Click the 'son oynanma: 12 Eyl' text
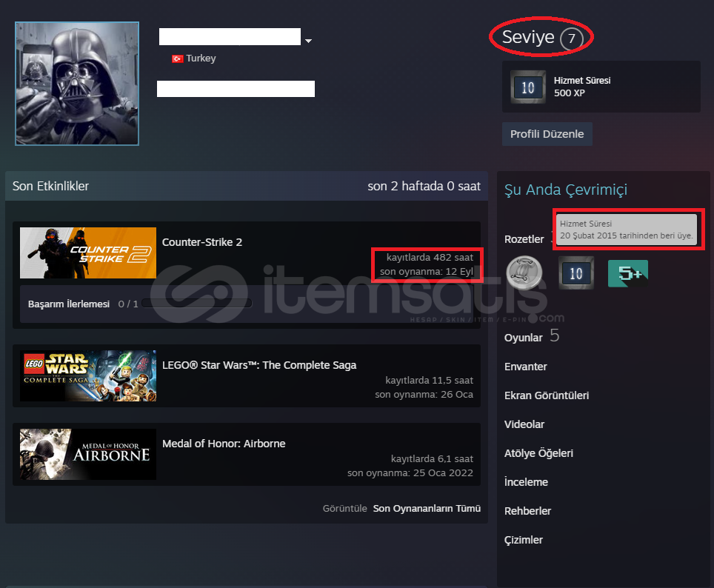714x588 pixels. click(427, 272)
